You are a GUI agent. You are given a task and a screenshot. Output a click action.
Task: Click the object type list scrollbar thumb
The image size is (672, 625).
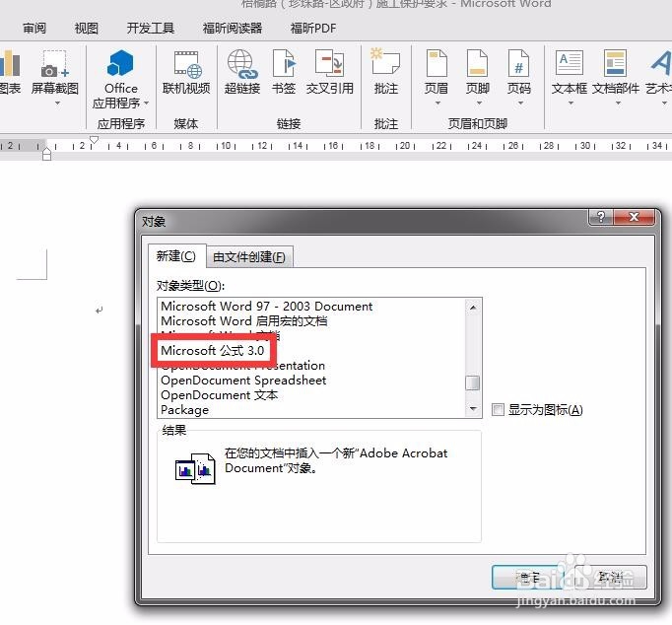[473, 382]
